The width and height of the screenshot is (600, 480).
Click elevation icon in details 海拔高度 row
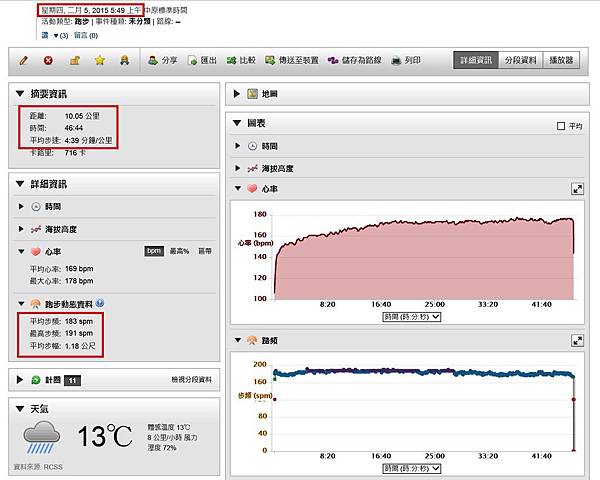[x=36, y=229]
